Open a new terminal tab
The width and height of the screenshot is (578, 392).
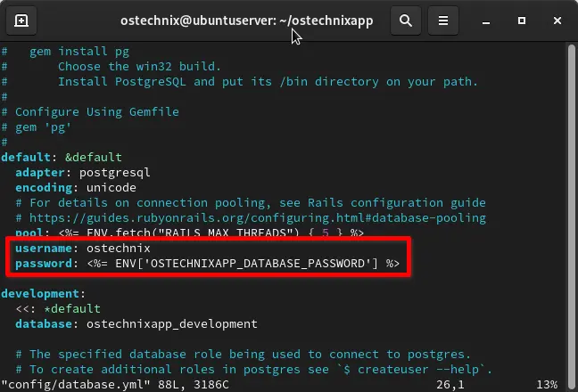pyautogui.click(x=21, y=20)
